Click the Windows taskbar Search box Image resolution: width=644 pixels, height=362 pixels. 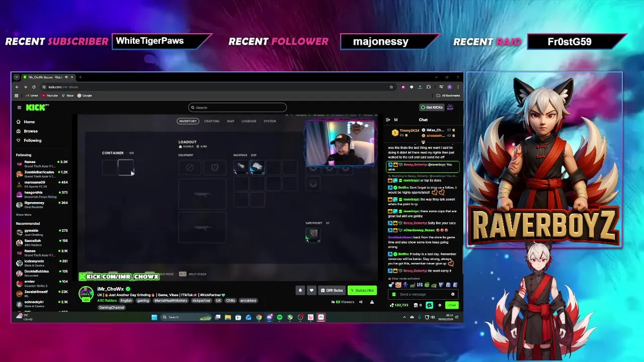186,317
